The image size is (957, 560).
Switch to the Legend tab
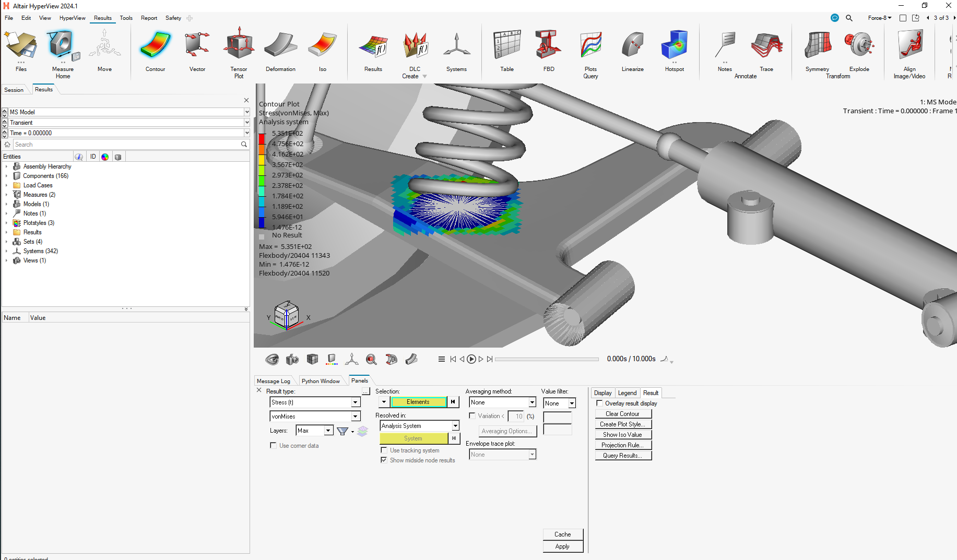coord(627,393)
